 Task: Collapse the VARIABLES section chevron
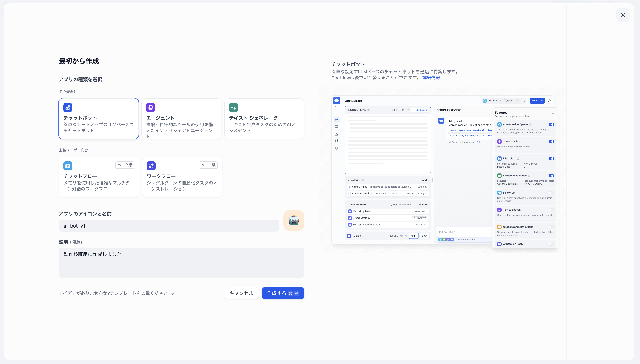[348, 180]
